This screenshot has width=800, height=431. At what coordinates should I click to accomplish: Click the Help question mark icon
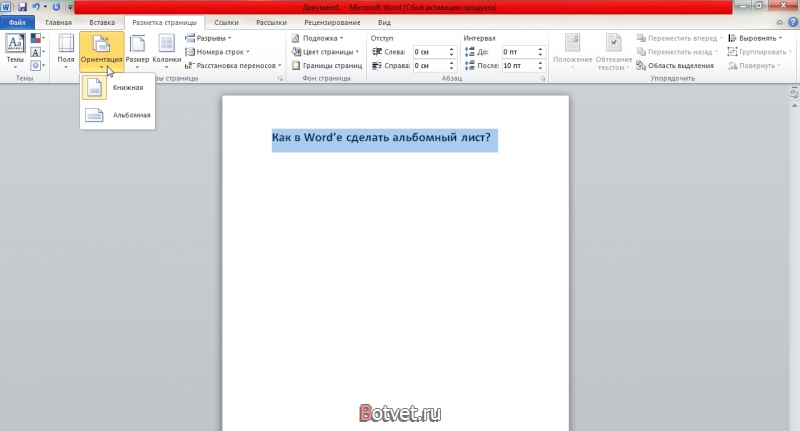pyautogui.click(x=793, y=22)
